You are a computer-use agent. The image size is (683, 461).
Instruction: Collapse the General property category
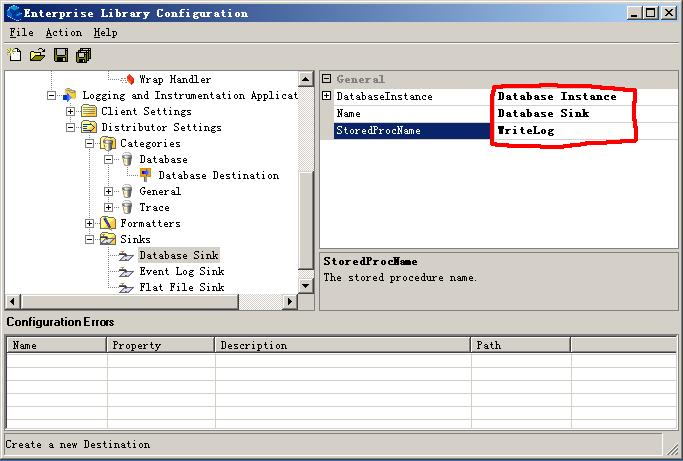[x=327, y=79]
